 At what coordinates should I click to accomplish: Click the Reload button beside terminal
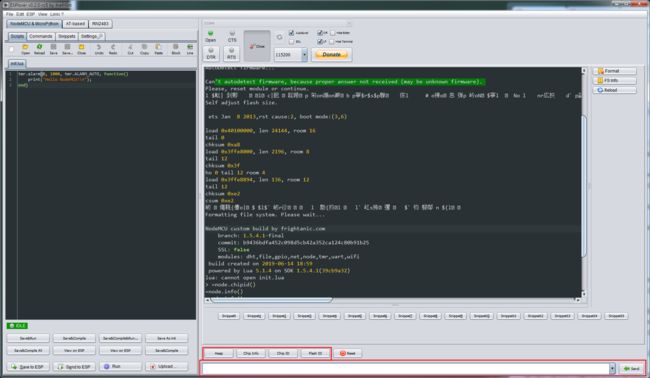click(x=614, y=90)
